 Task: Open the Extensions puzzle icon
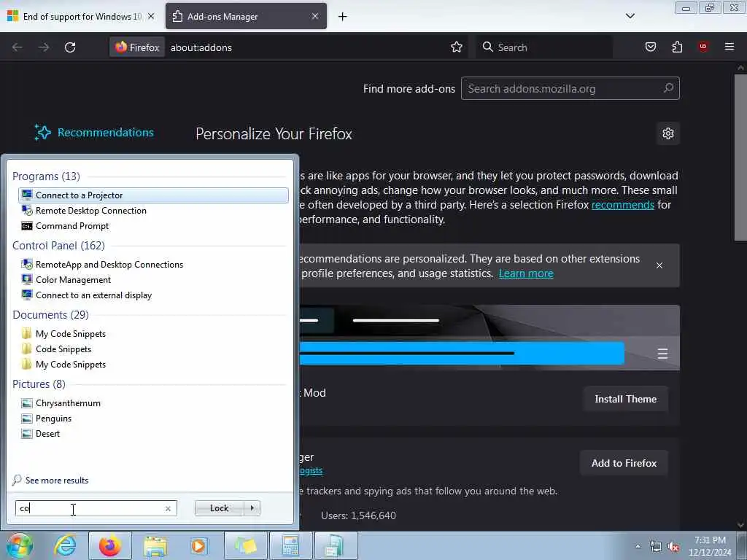[677, 47]
